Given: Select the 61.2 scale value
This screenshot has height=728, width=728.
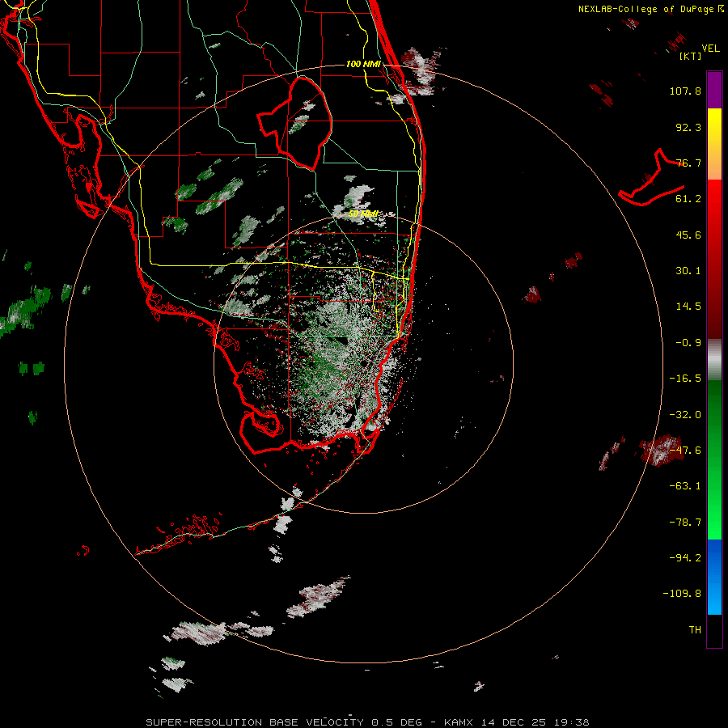Looking at the screenshot, I should tap(688, 199).
